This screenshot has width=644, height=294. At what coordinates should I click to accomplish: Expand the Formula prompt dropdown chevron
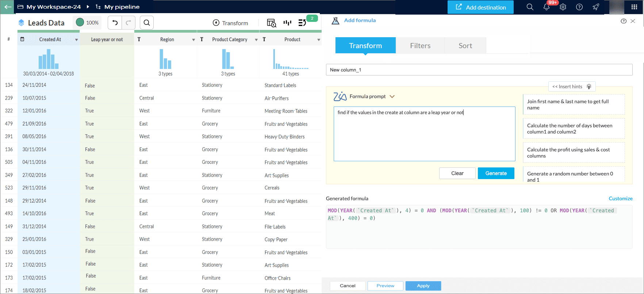(x=392, y=97)
